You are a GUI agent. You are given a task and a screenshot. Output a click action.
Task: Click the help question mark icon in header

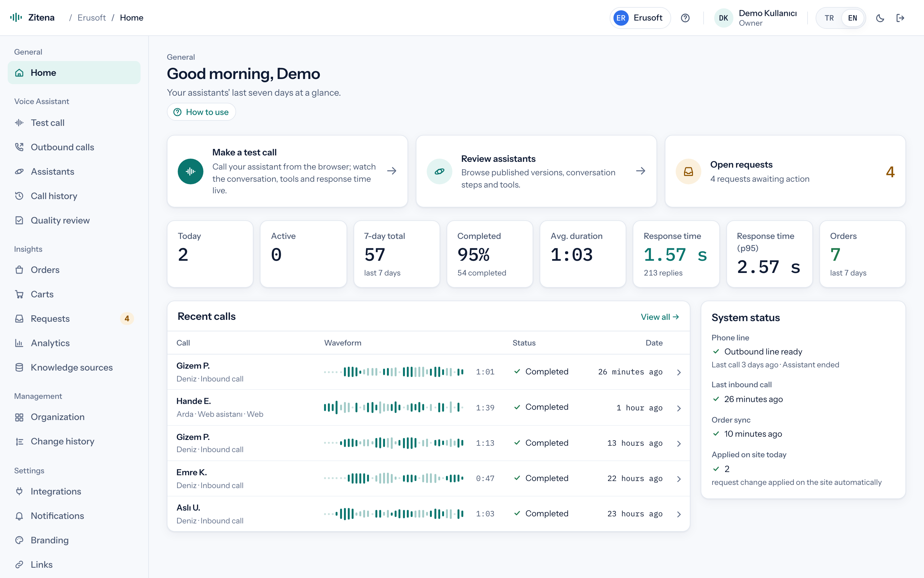(685, 18)
